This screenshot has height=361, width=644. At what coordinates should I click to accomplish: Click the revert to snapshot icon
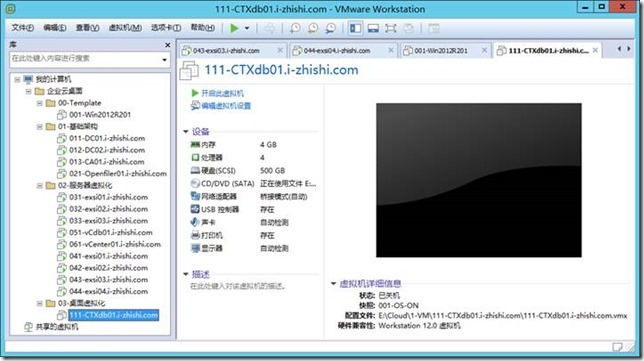[x=313, y=28]
